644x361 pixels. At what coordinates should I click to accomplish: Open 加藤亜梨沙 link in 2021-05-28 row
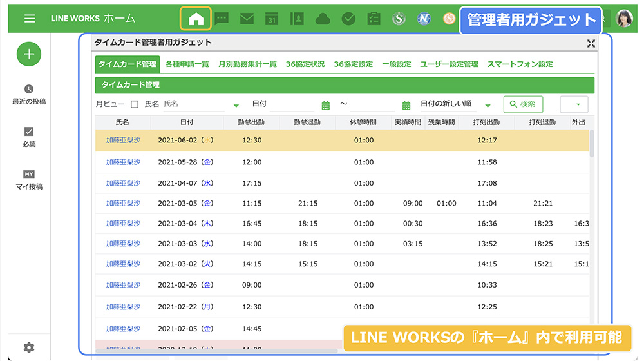click(123, 162)
